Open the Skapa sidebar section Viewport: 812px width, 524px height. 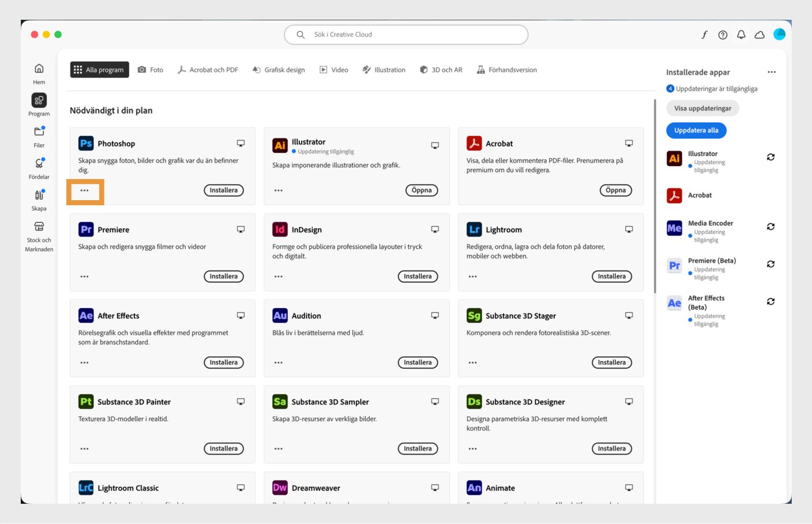[x=39, y=195]
